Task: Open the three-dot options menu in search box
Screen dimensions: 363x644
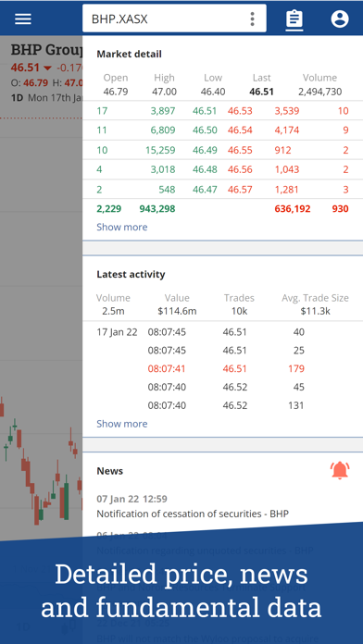Action: coord(252,19)
